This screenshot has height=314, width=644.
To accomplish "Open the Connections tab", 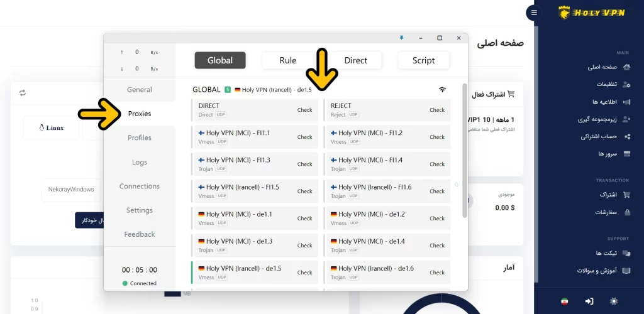I will [x=140, y=186].
